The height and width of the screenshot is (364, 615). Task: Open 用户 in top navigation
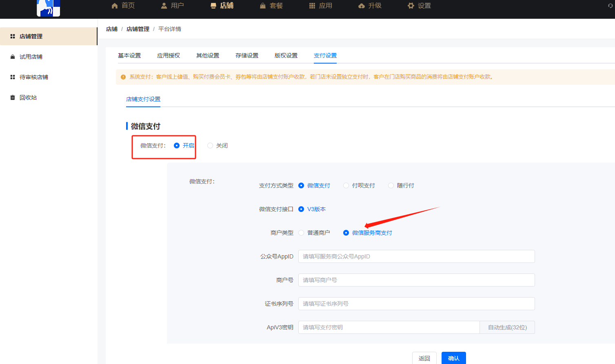[178, 6]
